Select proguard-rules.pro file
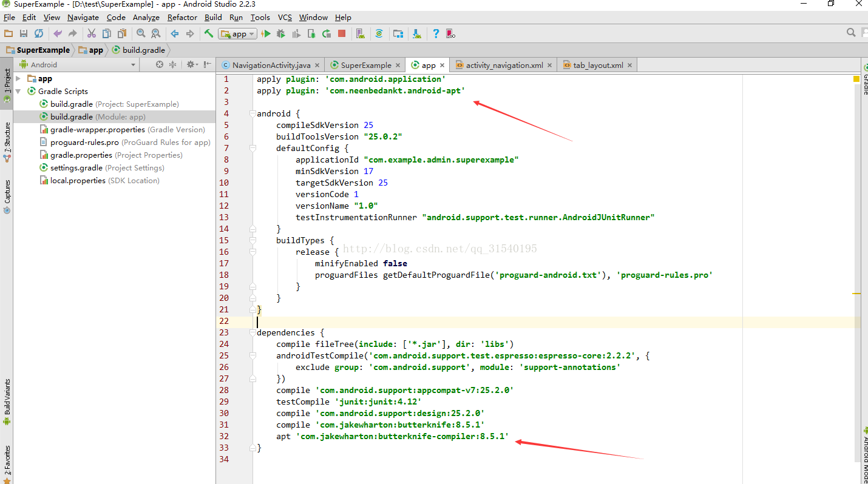This screenshot has height=484, width=868. (x=125, y=142)
